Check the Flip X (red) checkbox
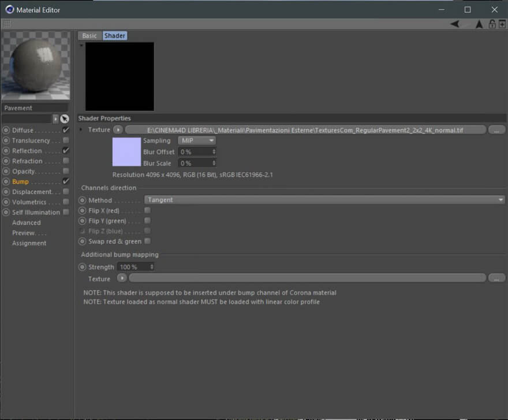The height and width of the screenshot is (420, 508). tap(147, 210)
